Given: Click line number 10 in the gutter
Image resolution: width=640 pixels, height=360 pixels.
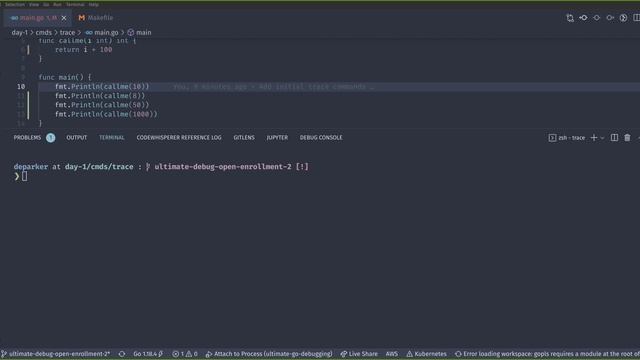Looking at the screenshot, I should (21, 87).
